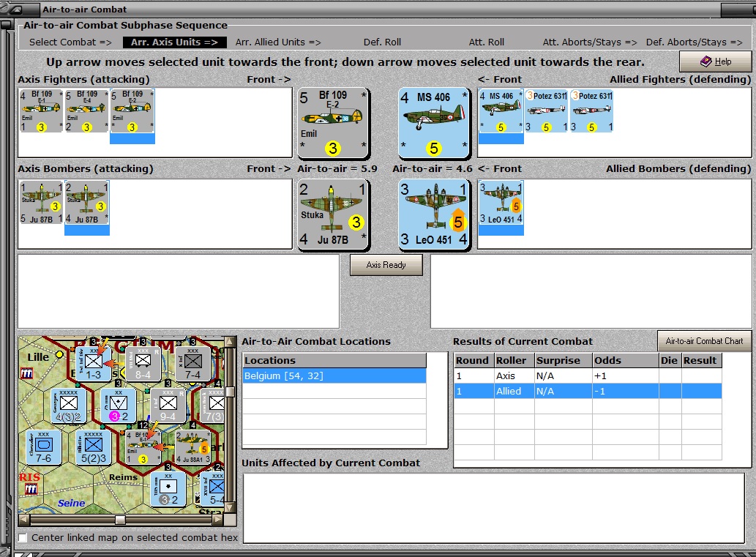756x557 pixels.
Task: Select the small highlighted Bf 109 E-2 counter
Action: tap(132, 111)
